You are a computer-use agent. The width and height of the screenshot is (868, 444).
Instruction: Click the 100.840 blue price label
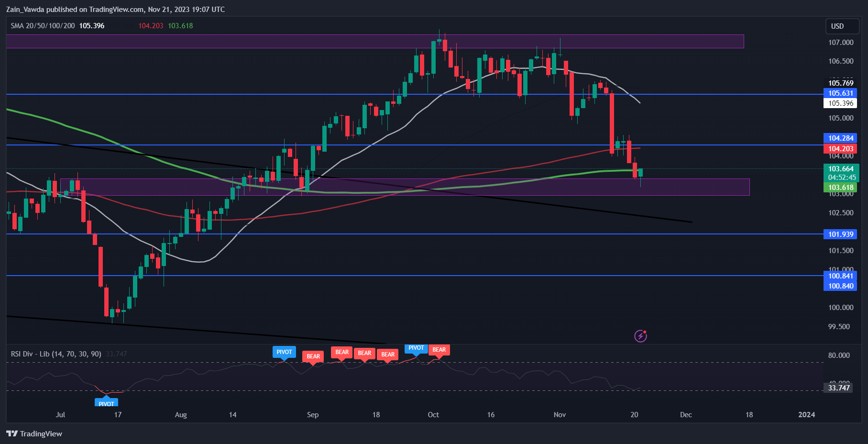[x=841, y=286]
